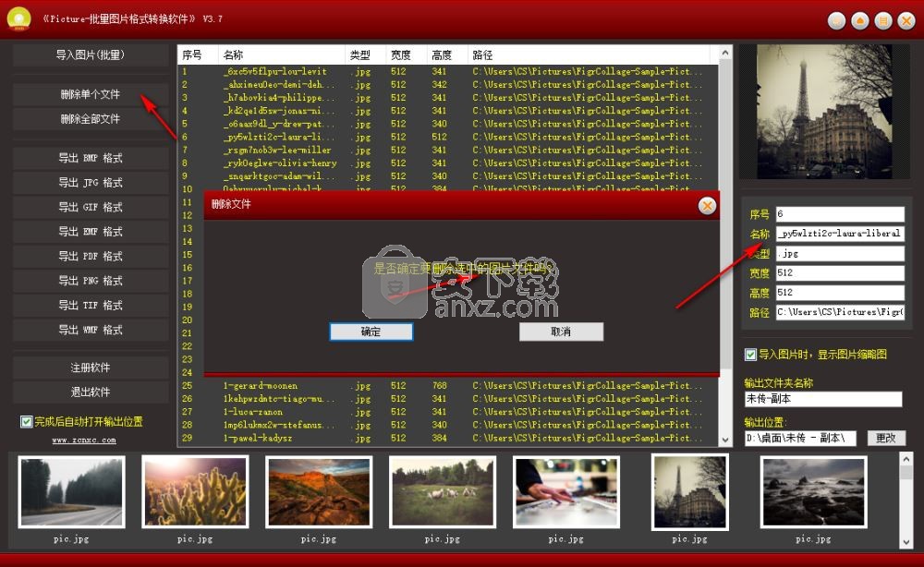924x567 pixels.
Task: Select the foggy forest road thumbnail
Action: click(71, 492)
